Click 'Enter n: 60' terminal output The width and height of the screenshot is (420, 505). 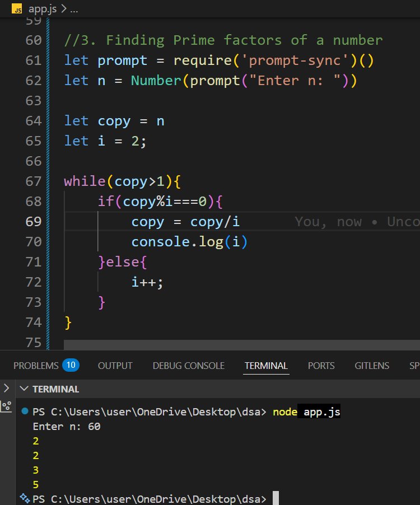tap(66, 427)
